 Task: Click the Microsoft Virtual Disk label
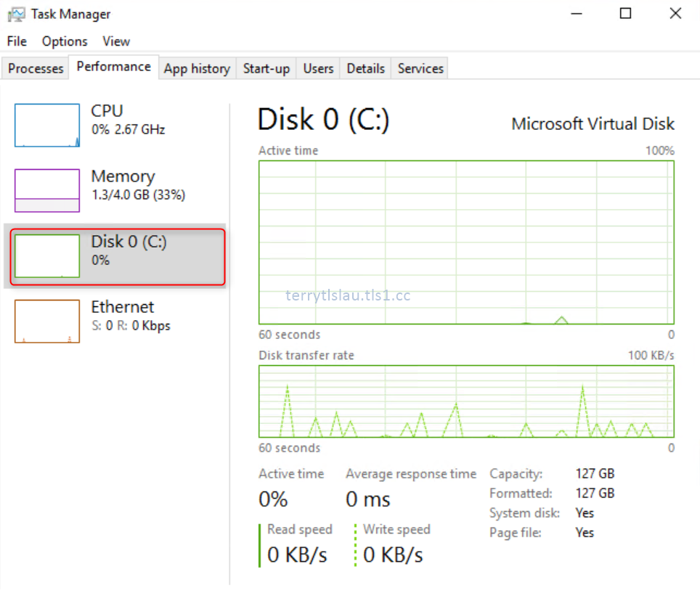tap(593, 123)
